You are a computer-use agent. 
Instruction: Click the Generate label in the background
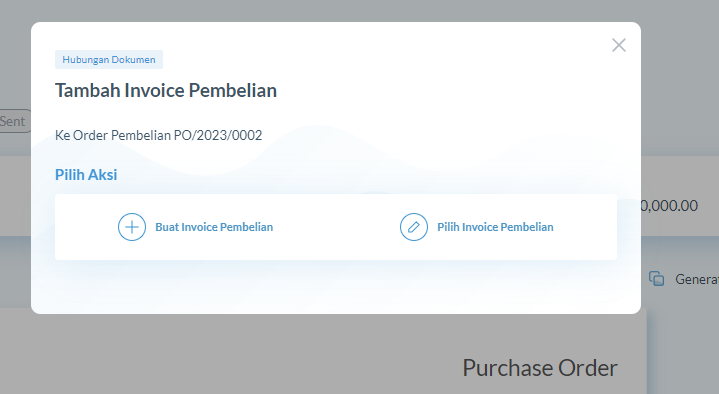click(697, 279)
